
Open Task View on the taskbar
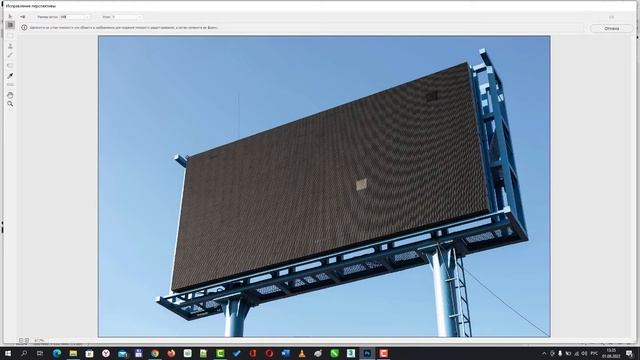40,353
